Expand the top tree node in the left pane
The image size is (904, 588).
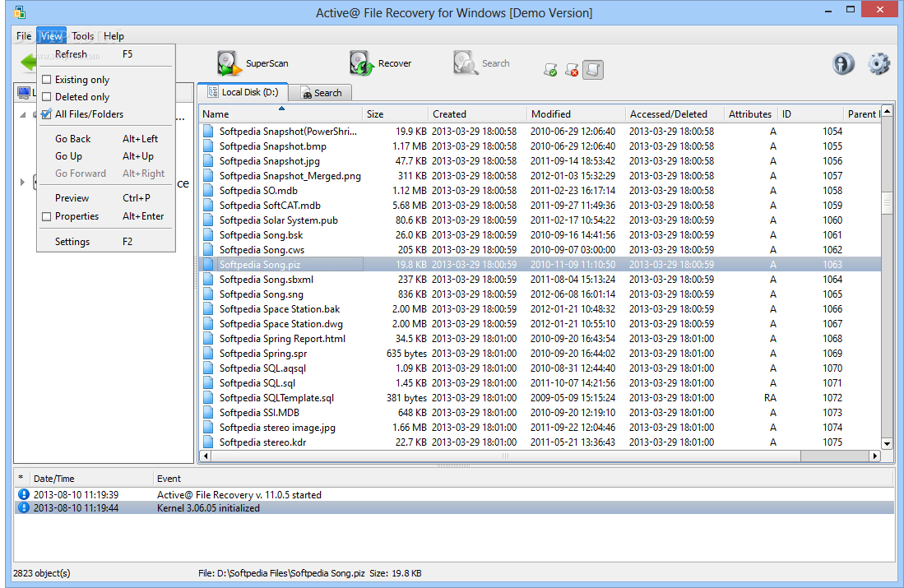click(x=22, y=114)
